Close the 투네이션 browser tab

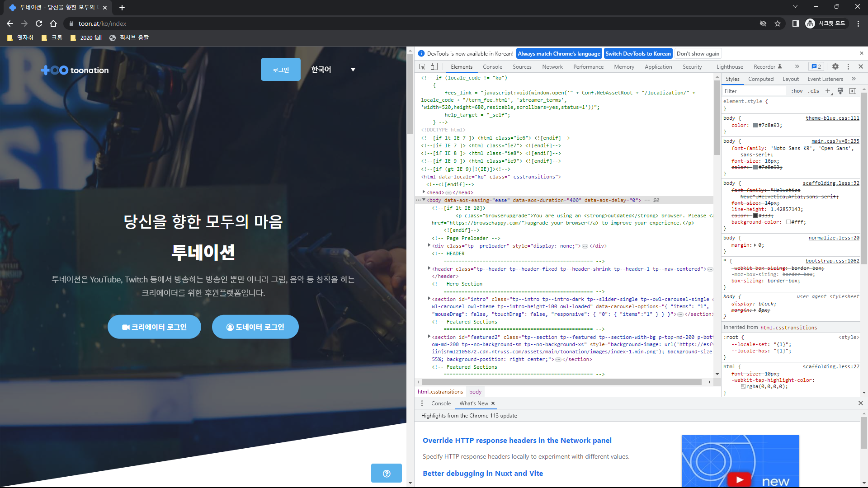pyautogui.click(x=105, y=8)
